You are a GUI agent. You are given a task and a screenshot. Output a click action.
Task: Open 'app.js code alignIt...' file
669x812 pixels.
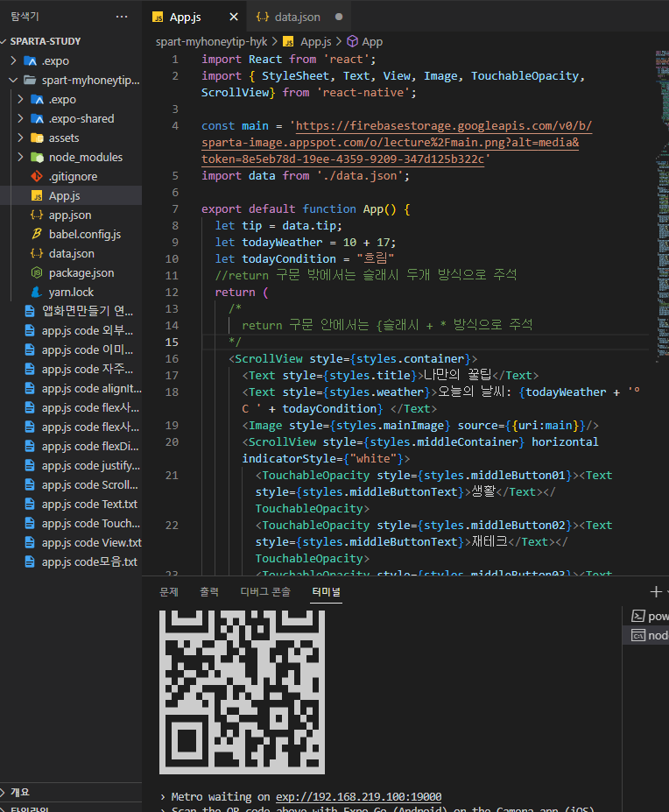point(91,388)
